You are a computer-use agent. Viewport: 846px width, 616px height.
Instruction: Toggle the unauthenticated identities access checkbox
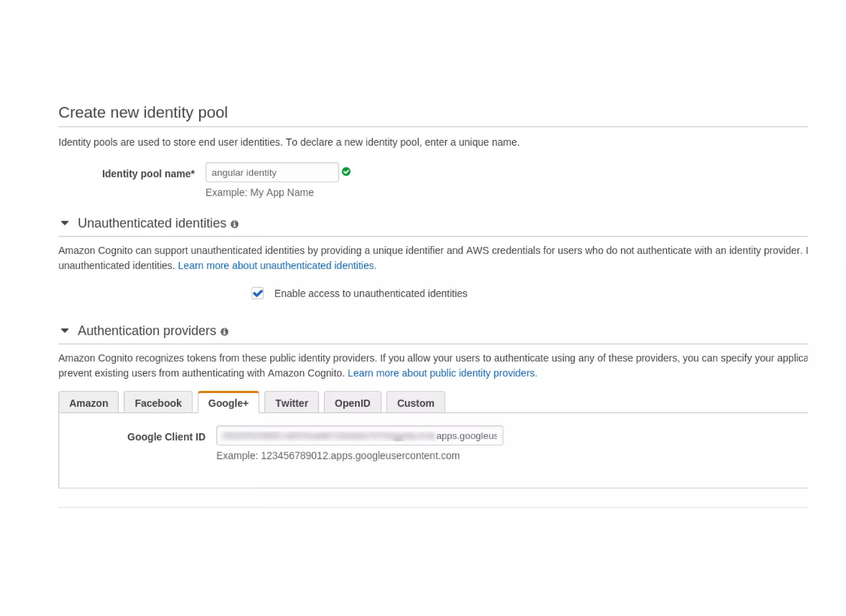click(x=258, y=294)
